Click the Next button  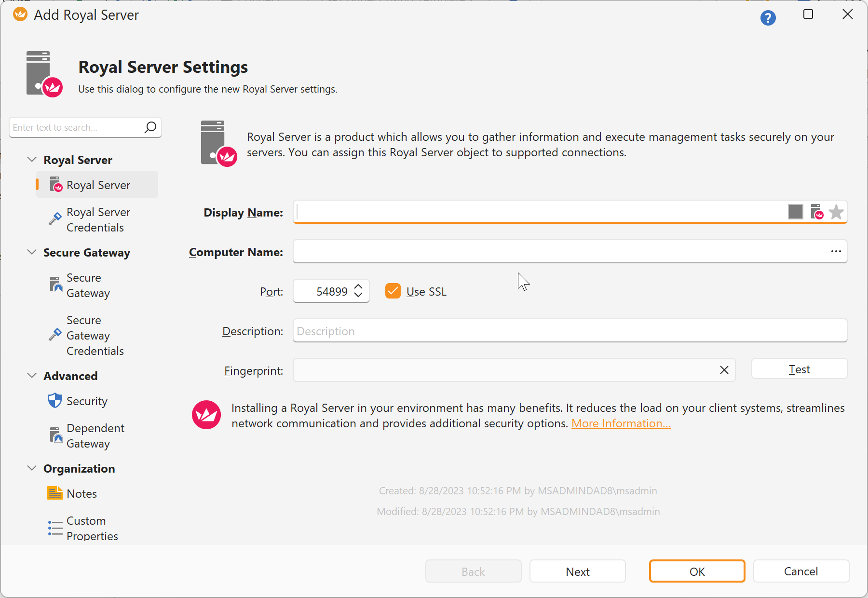tap(578, 571)
